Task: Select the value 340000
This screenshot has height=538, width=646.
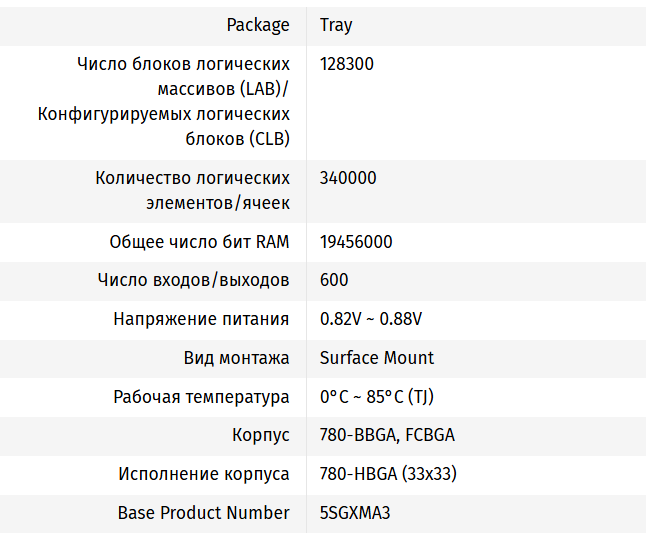Action: point(348,178)
